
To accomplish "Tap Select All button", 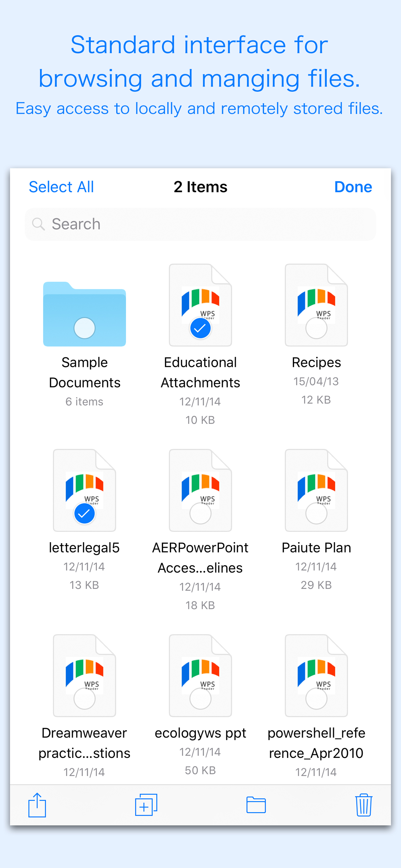I will 61,187.
